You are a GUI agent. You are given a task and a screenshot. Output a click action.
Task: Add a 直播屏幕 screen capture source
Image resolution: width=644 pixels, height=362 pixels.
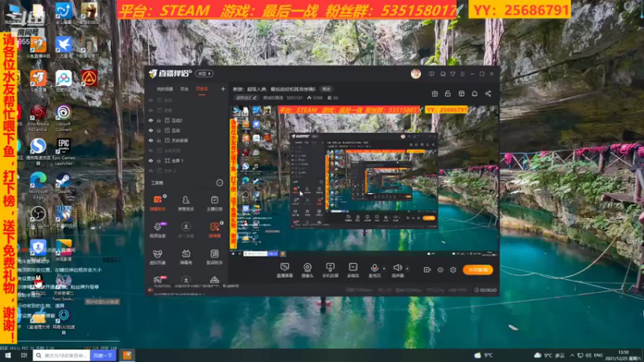[285, 270]
